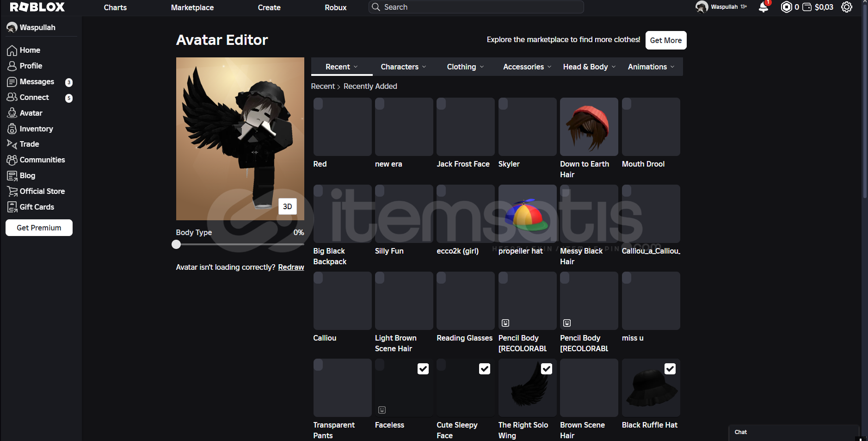This screenshot has height=441, width=868.
Task: Click face icon on first Pencil Body item
Action: 505,323
